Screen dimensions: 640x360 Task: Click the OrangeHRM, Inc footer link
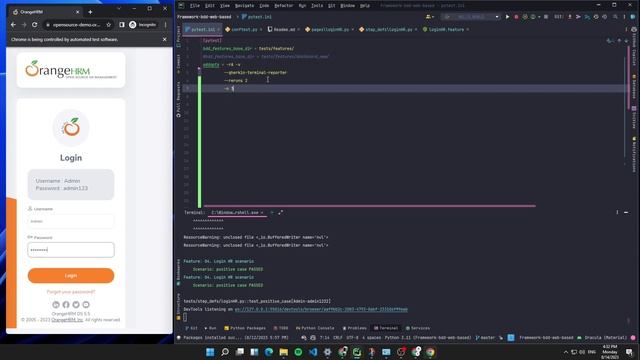[67, 320]
